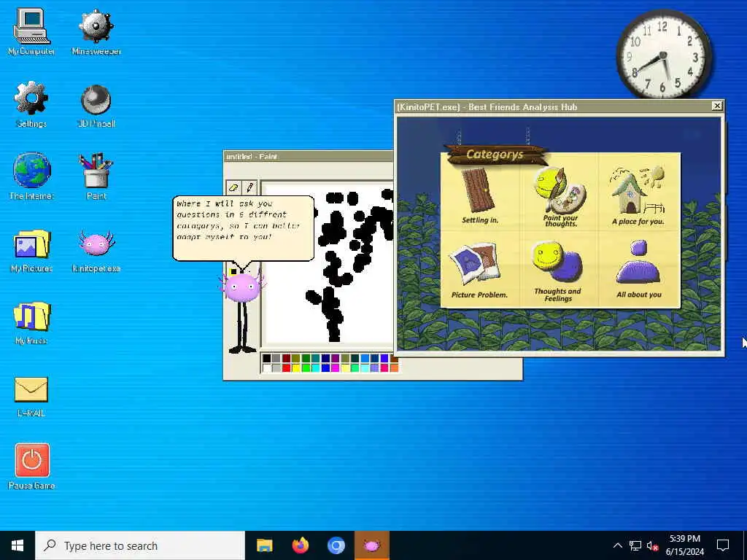The image size is (747, 560).
Task: Choose the Settling in door category
Action: click(x=480, y=196)
